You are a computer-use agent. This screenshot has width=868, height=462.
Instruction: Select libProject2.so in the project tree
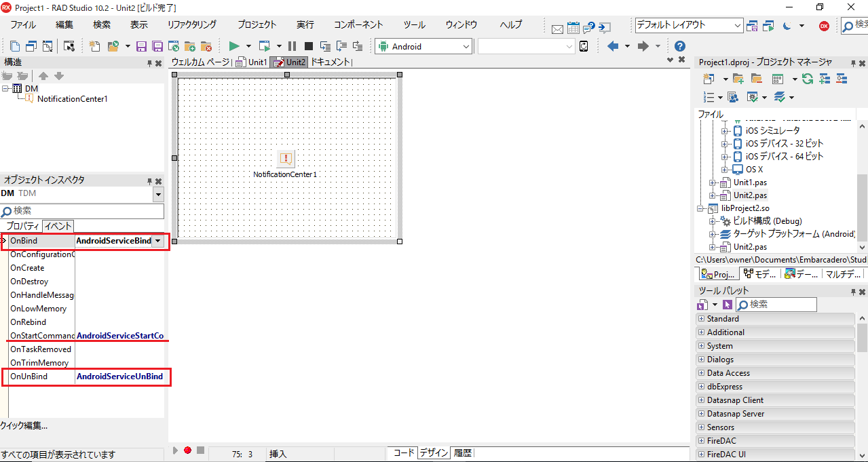[x=745, y=208]
